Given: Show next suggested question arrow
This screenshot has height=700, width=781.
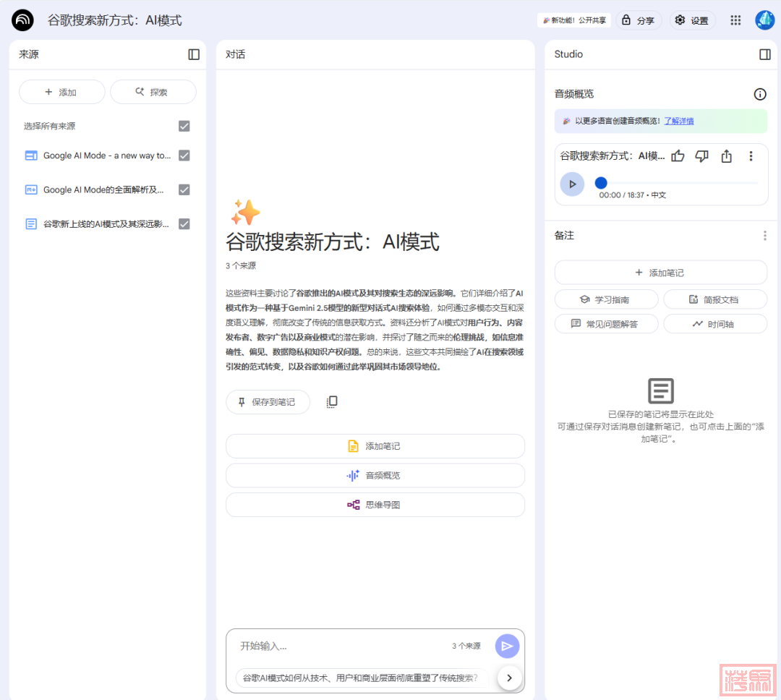Looking at the screenshot, I should 509,678.
